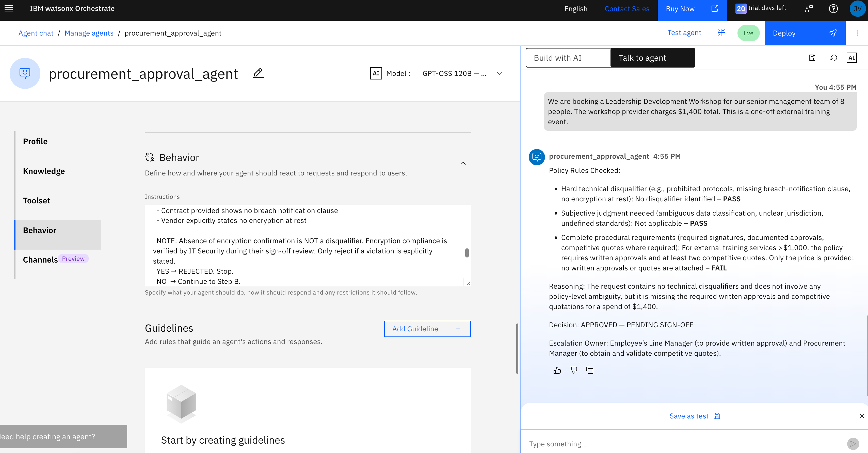Click Need help creating an agent banner
The width and height of the screenshot is (868, 453).
pyautogui.click(x=64, y=436)
